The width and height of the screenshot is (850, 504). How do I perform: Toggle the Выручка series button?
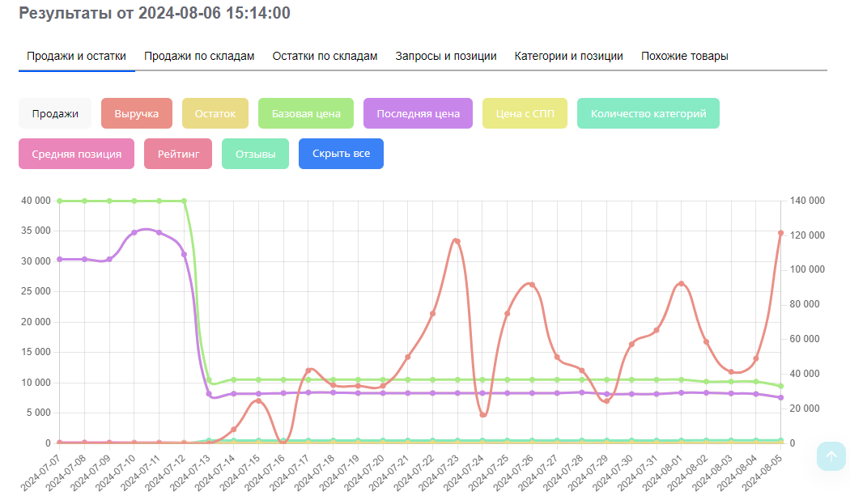137,113
